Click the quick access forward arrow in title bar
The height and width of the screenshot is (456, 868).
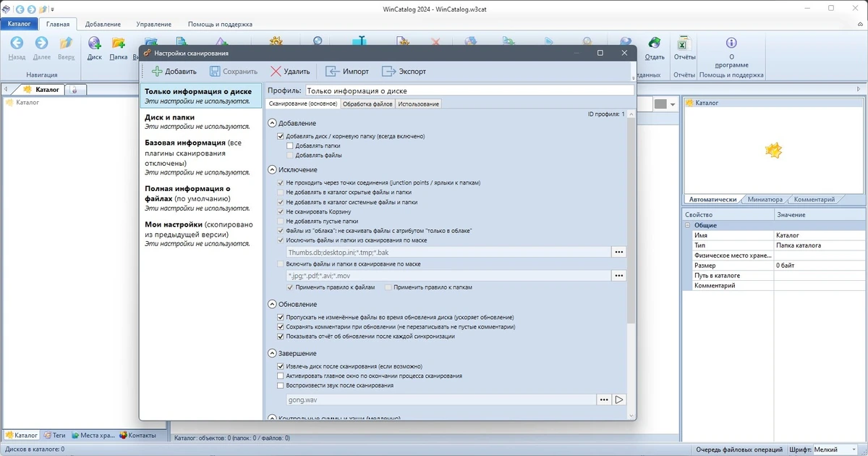click(31, 9)
